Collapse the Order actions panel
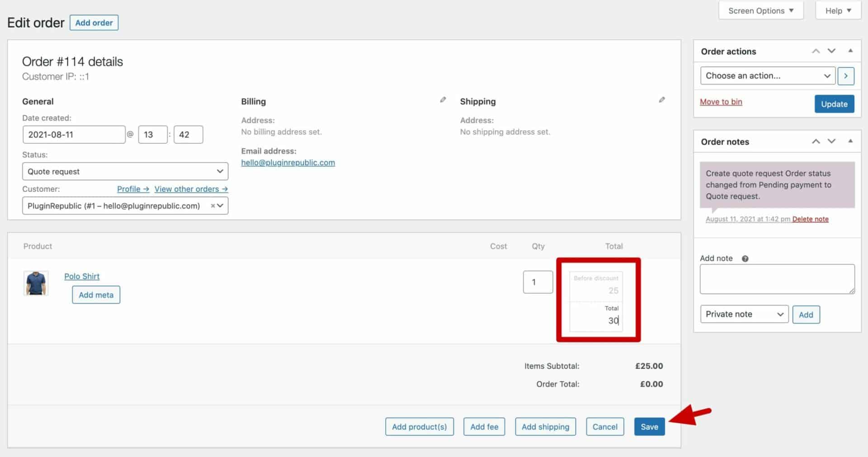The width and height of the screenshot is (868, 457). 851,51
